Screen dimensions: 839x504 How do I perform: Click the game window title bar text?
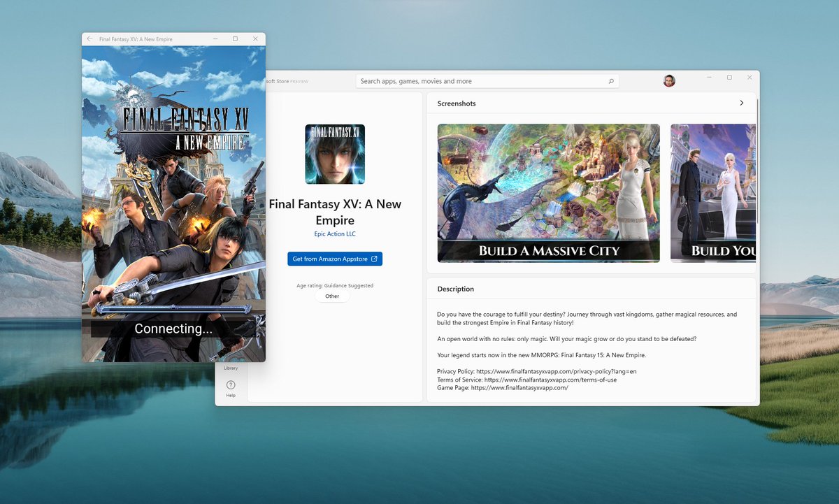pos(136,39)
